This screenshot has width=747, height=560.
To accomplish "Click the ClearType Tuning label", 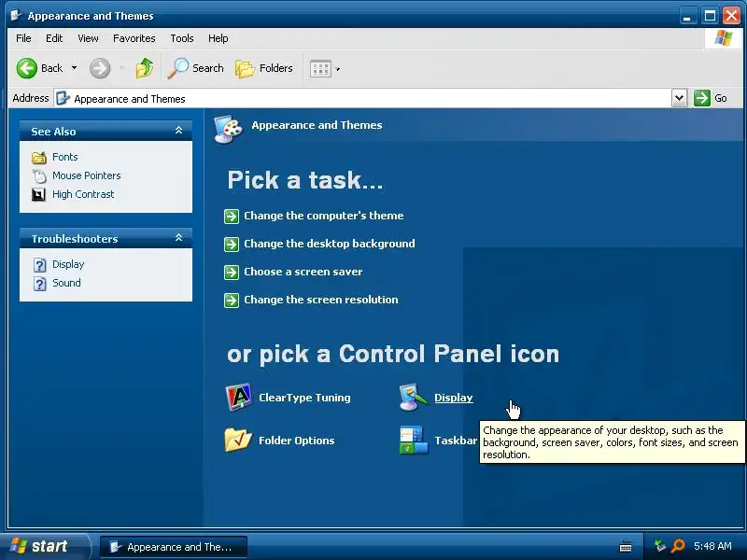I will (x=304, y=398).
